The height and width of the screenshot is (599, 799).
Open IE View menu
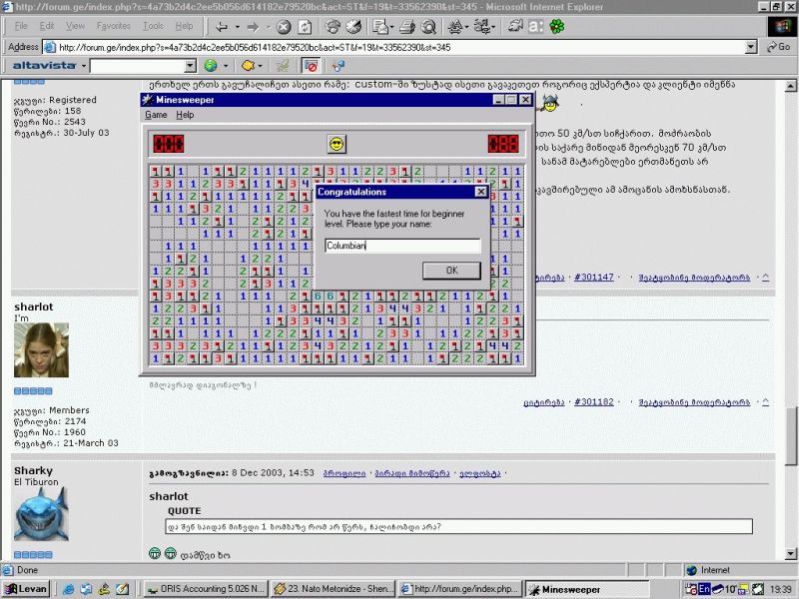pos(75,25)
